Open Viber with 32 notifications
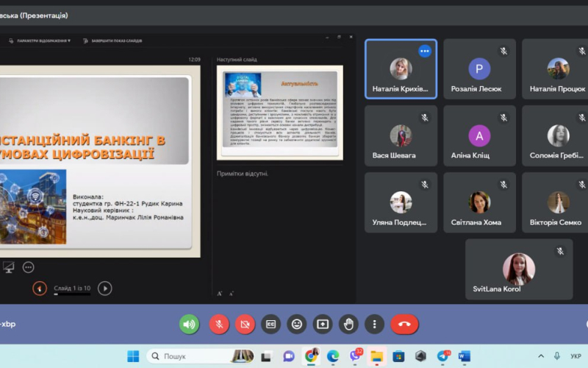Screen dimensions: 588x368 [x=356, y=355]
